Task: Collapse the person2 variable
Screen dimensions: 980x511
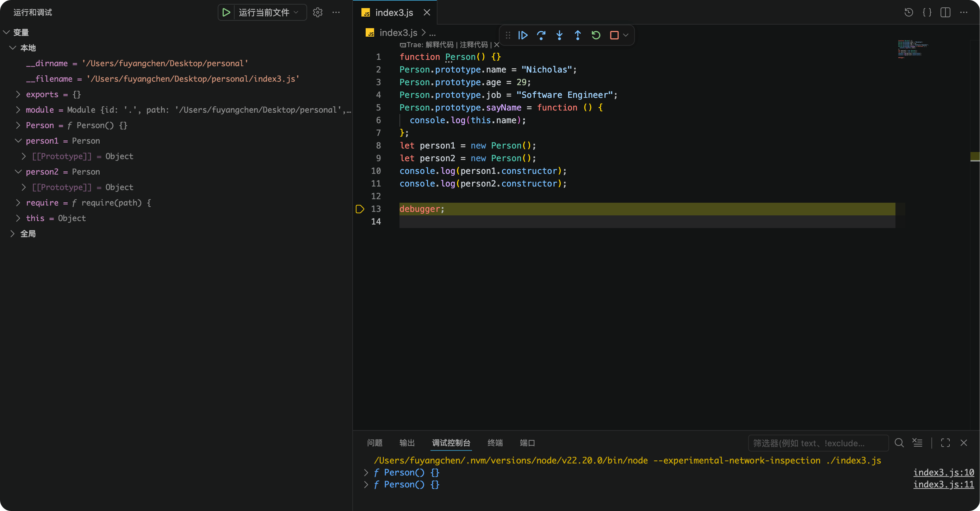Action: [x=18, y=172]
